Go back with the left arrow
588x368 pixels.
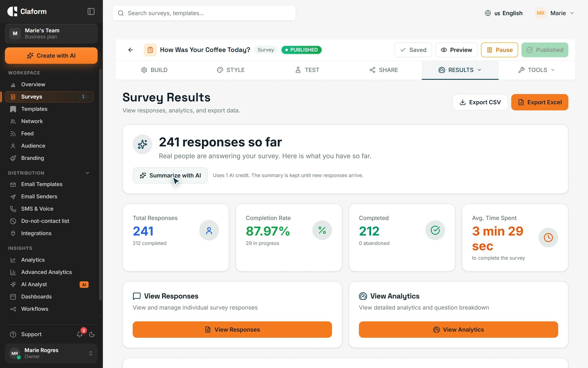point(131,50)
